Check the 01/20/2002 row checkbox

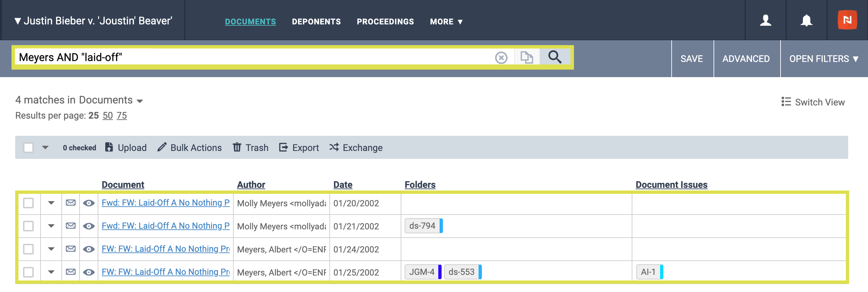pos(28,203)
